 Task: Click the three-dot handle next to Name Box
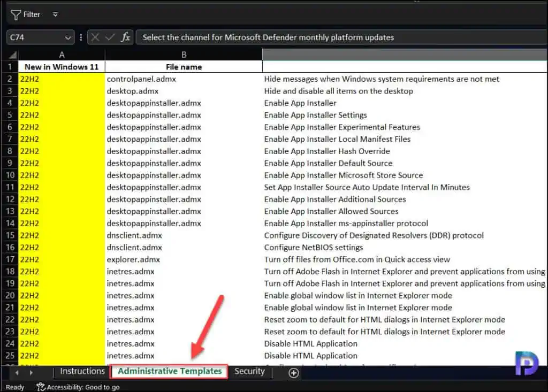(x=81, y=37)
